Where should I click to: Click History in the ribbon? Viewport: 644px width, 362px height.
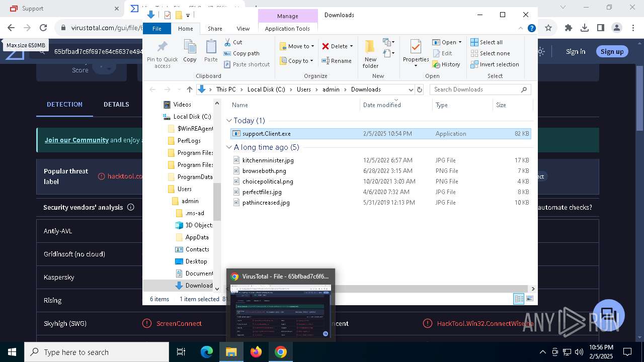click(x=446, y=64)
